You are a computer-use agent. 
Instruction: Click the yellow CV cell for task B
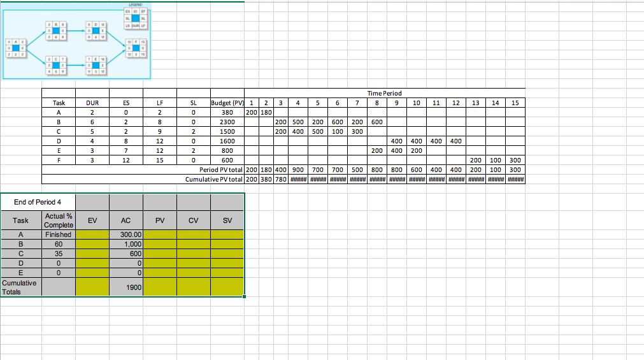(194, 244)
